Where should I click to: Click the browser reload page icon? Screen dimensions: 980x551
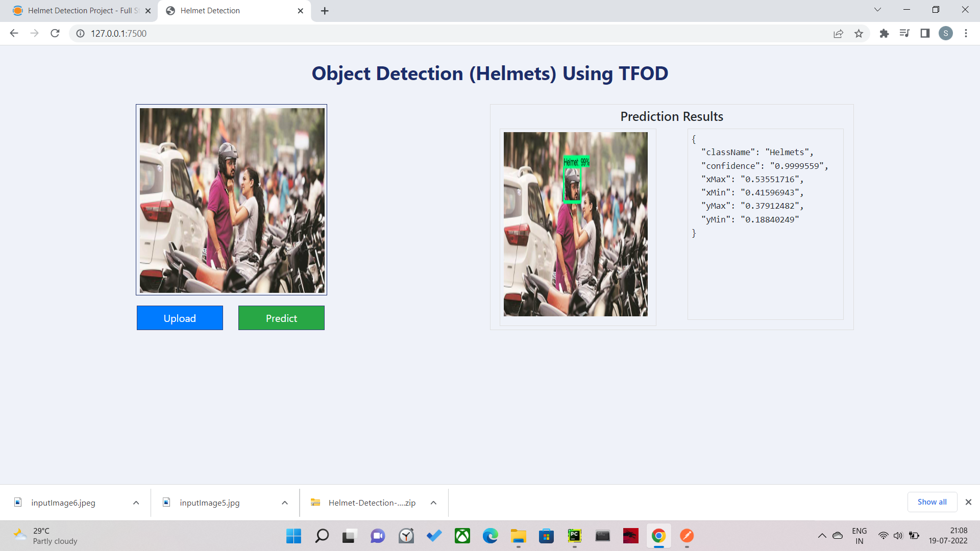(x=55, y=33)
